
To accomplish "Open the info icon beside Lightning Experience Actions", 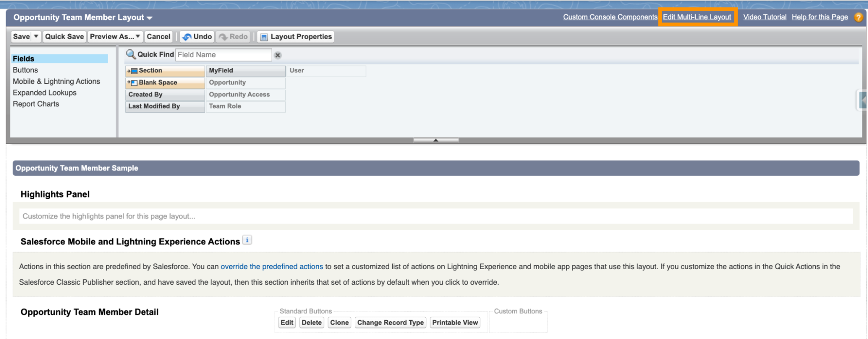I will pyautogui.click(x=247, y=240).
